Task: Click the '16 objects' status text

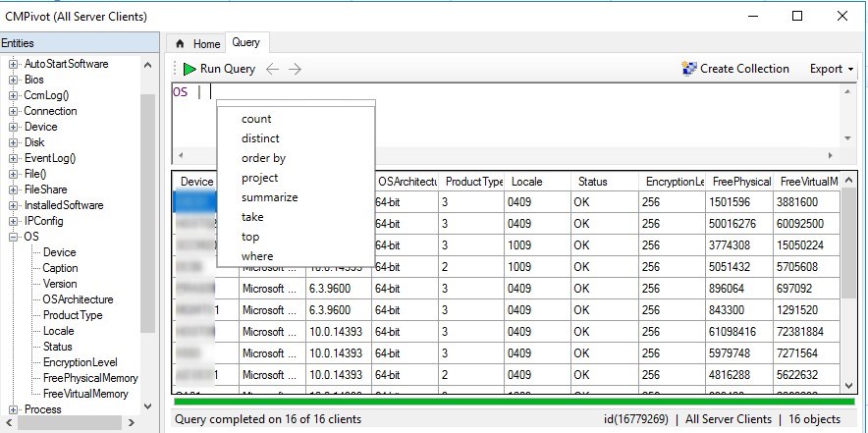Action: tap(814, 419)
